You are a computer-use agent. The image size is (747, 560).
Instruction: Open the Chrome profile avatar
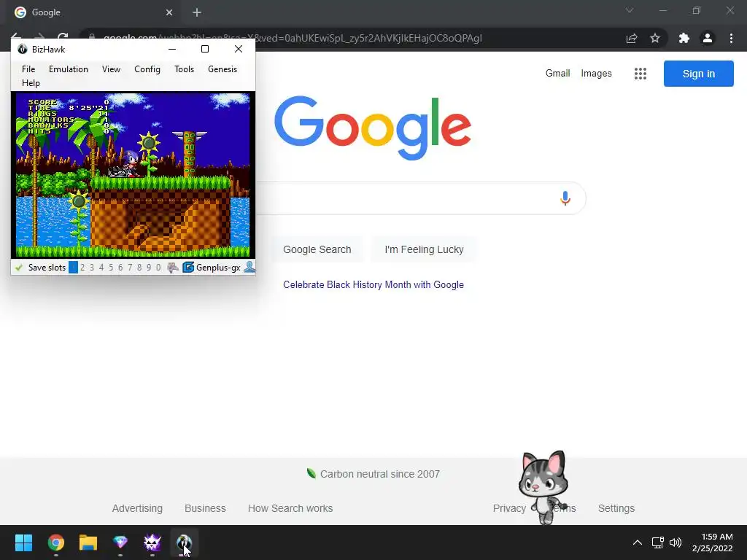708,38
